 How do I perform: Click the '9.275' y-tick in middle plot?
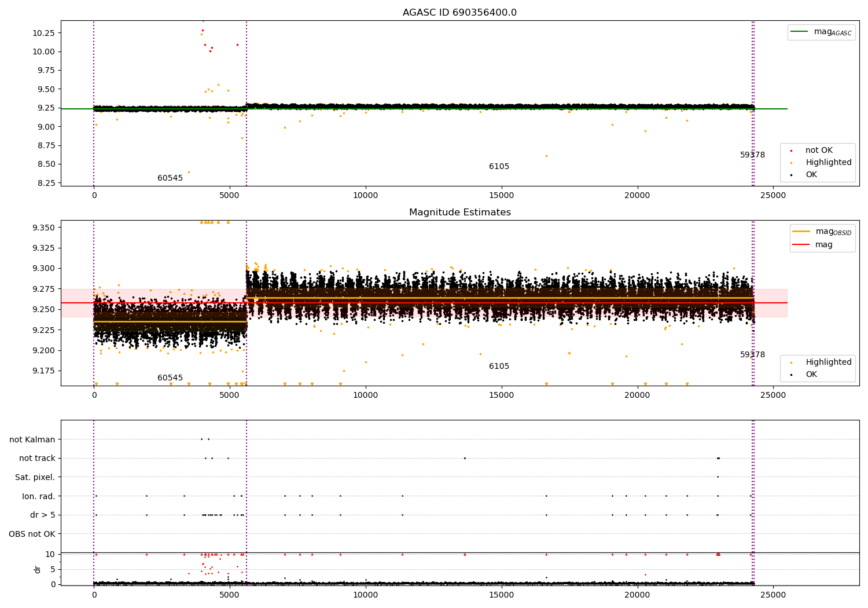(44, 289)
